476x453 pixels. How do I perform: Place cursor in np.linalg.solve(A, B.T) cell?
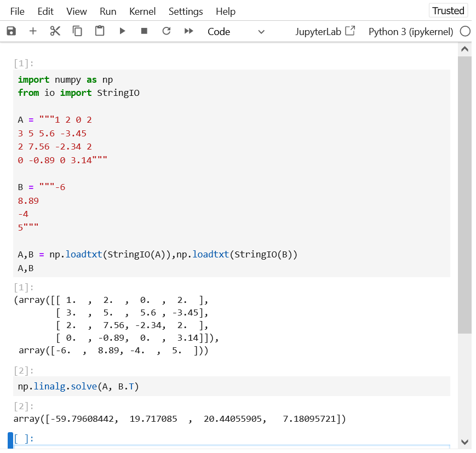[232, 387]
